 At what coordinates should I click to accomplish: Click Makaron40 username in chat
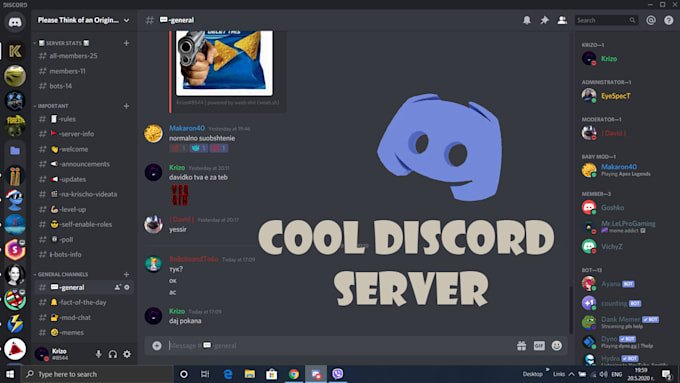186,128
